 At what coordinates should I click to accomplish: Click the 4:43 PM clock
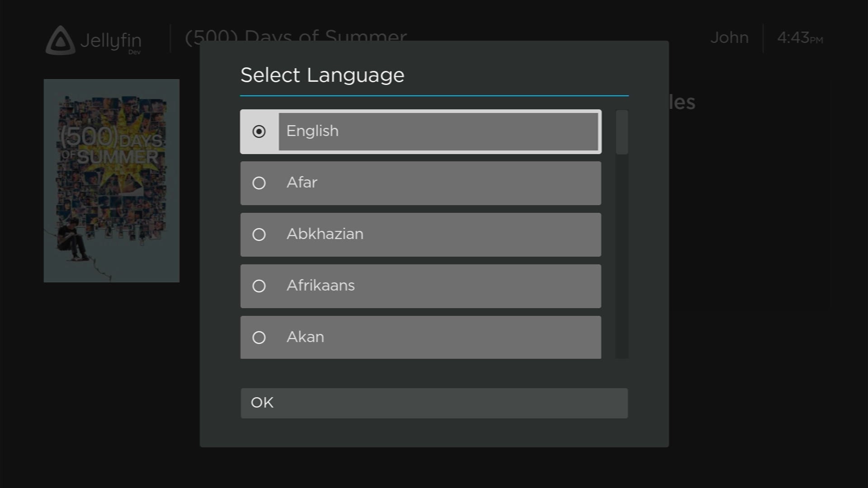coord(800,38)
